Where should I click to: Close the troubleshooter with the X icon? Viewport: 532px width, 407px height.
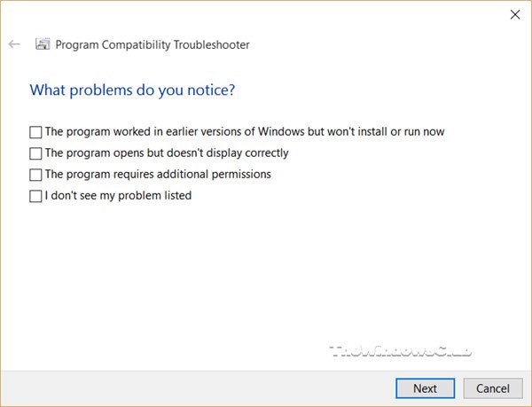515,14
